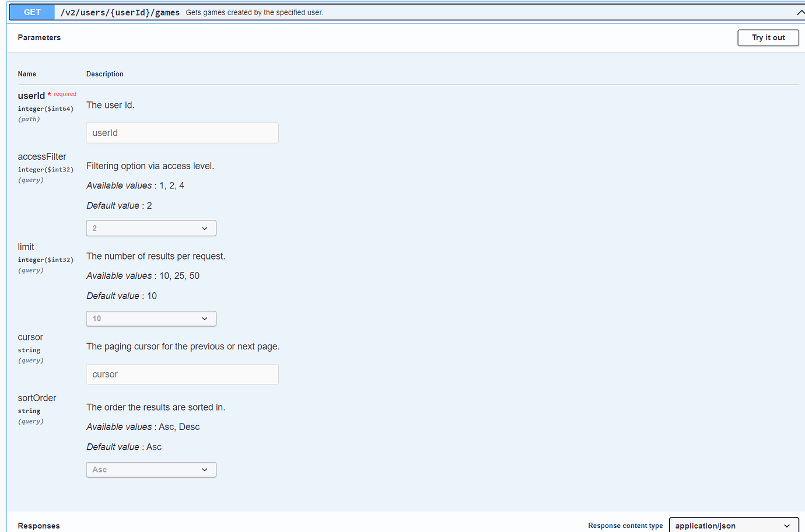Click the chevron on the sortOrder select
This screenshot has height=532, width=805.
(x=205, y=470)
